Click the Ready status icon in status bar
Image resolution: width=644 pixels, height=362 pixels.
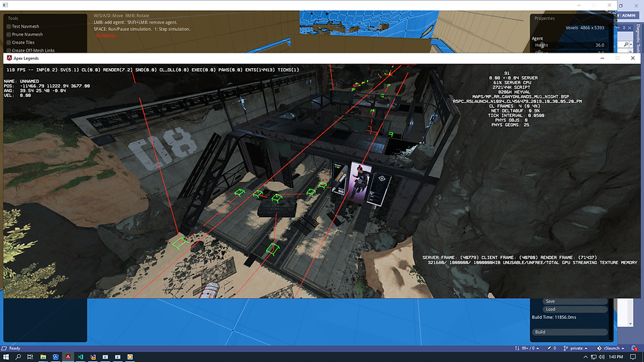[x=4, y=348]
